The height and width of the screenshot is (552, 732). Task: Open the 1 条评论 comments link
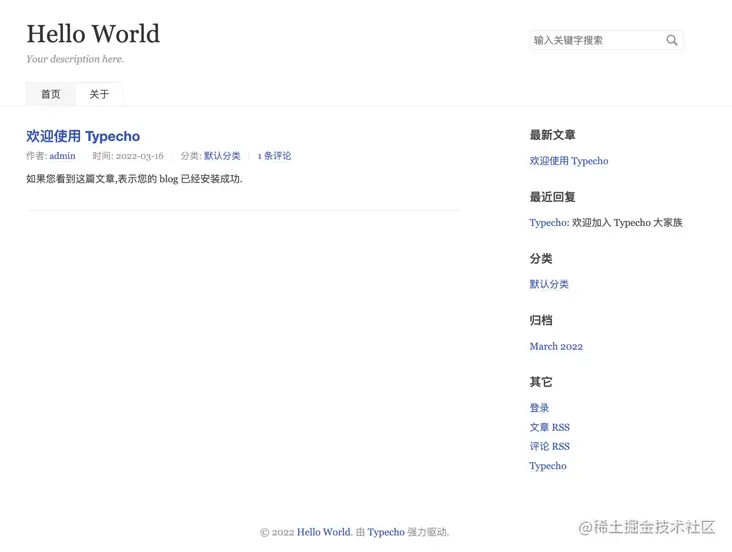point(274,156)
